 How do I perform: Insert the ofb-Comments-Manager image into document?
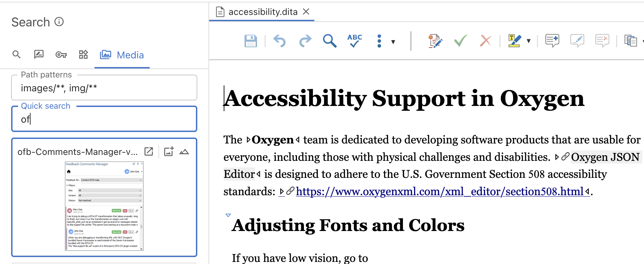tap(169, 151)
